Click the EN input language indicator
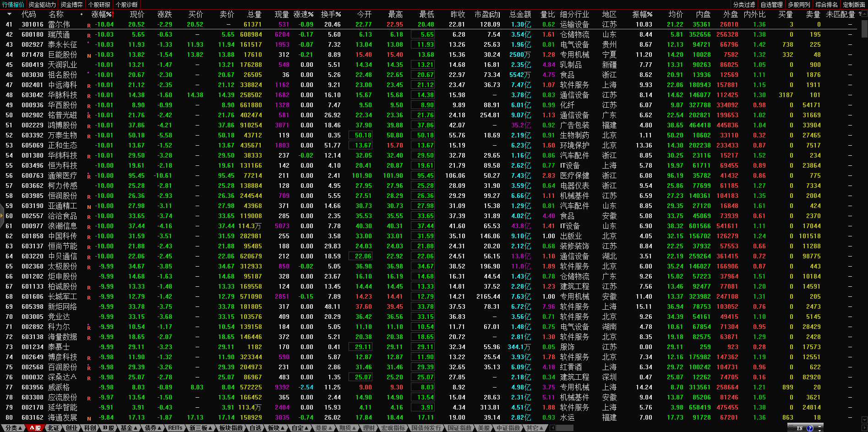This screenshot has width=868, height=432. click(800, 428)
